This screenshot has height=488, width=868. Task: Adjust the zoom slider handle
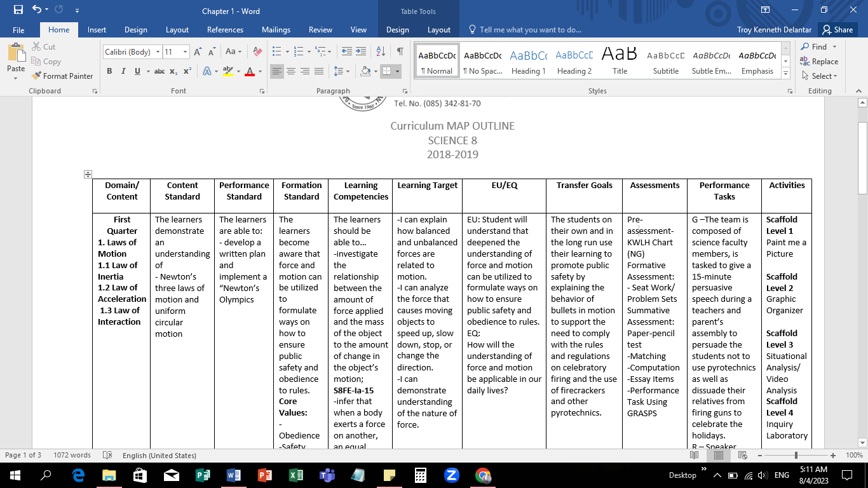[x=796, y=455]
